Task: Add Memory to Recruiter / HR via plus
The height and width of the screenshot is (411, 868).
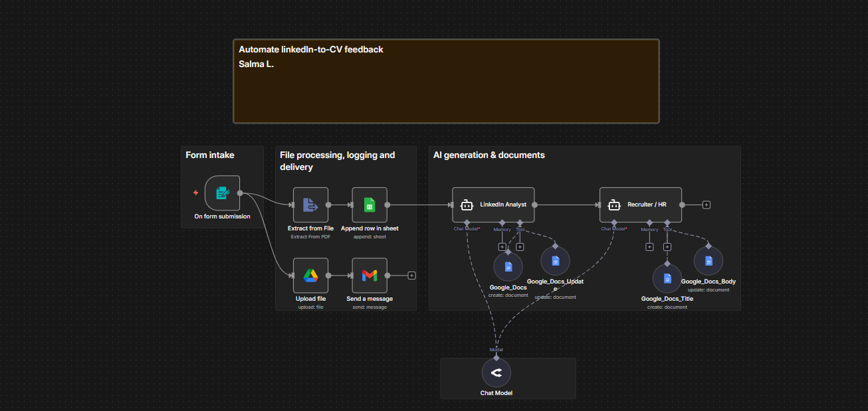Action: pos(649,247)
